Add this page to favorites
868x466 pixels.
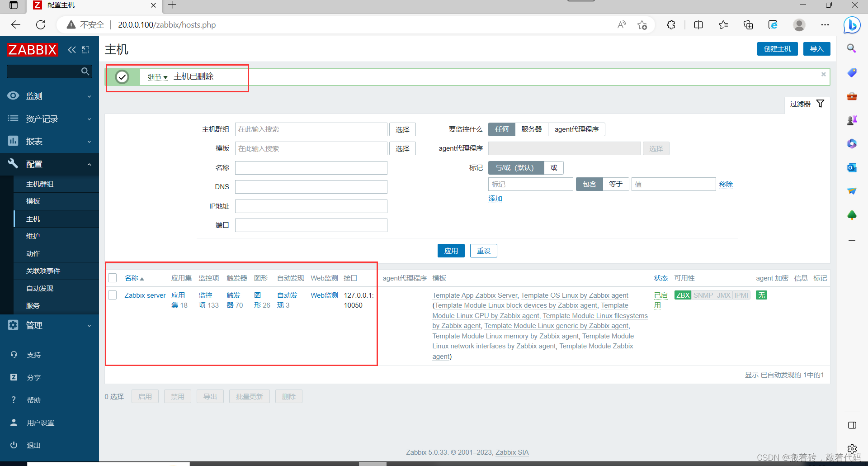tap(642, 25)
